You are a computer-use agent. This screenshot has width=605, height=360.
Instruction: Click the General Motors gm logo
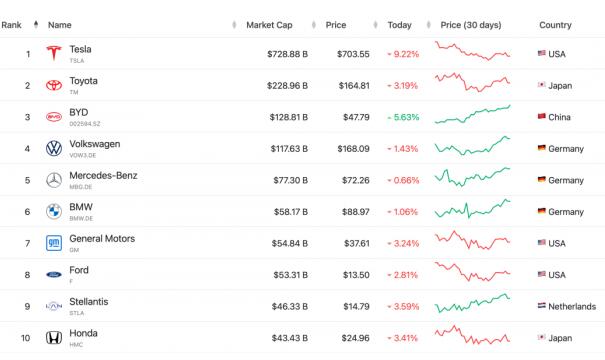(54, 243)
